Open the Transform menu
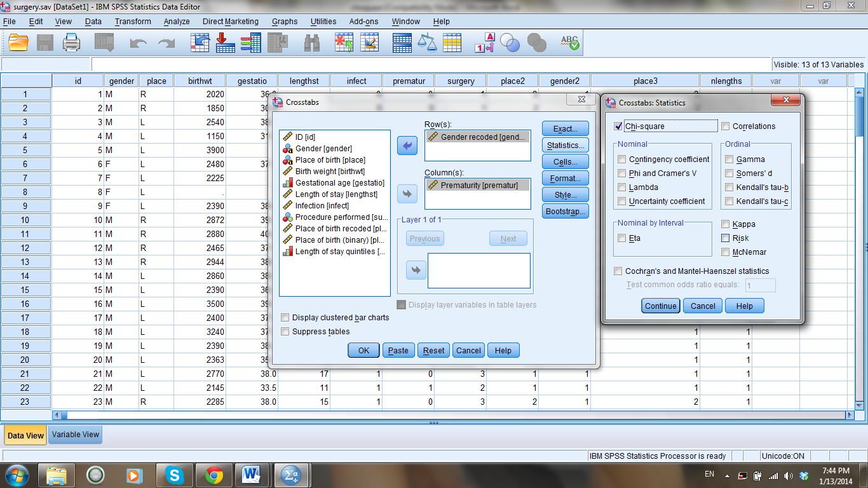This screenshot has width=868, height=488. (133, 21)
